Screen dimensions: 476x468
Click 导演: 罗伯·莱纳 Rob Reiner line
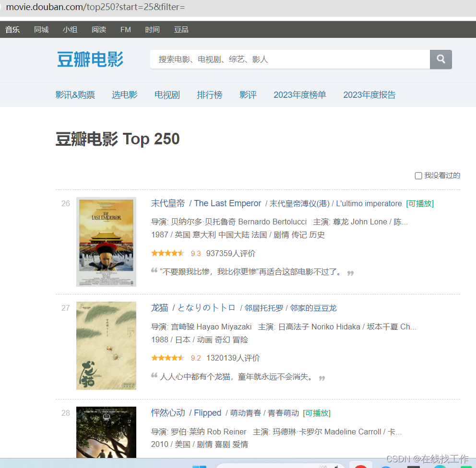click(276, 432)
